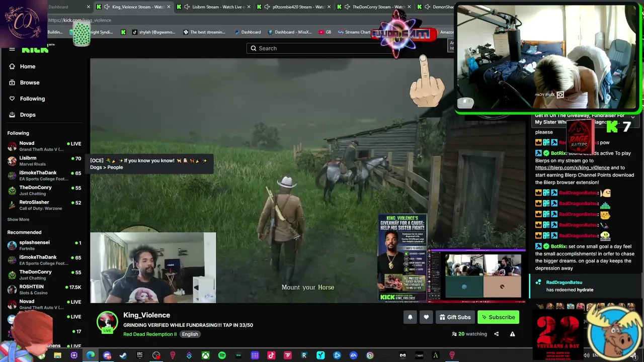Open Steam from the taskbar

click(123, 355)
